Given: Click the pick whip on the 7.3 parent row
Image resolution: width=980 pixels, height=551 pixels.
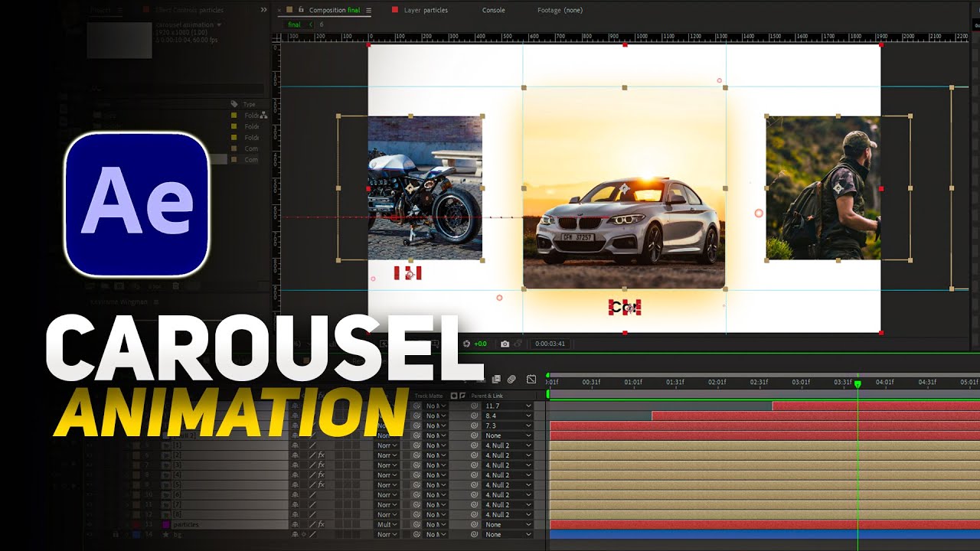Looking at the screenshot, I should tap(476, 425).
